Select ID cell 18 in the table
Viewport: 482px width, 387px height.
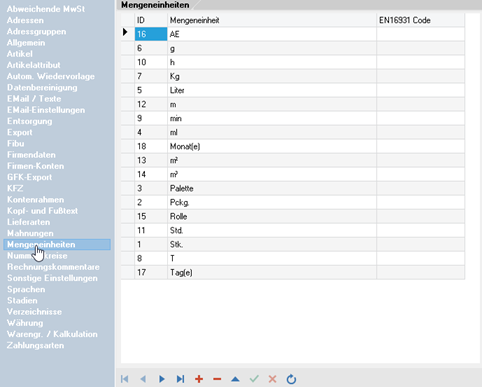pos(151,146)
